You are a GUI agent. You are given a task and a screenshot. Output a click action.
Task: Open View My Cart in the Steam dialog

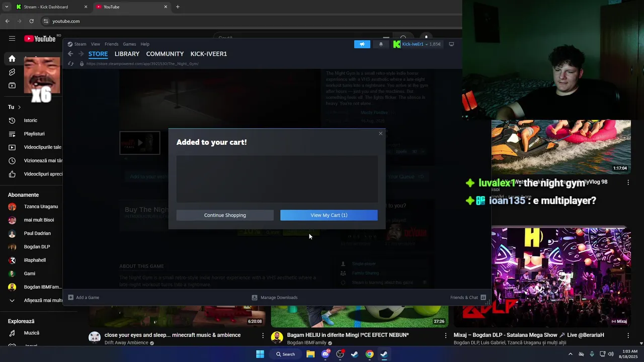[329, 215]
